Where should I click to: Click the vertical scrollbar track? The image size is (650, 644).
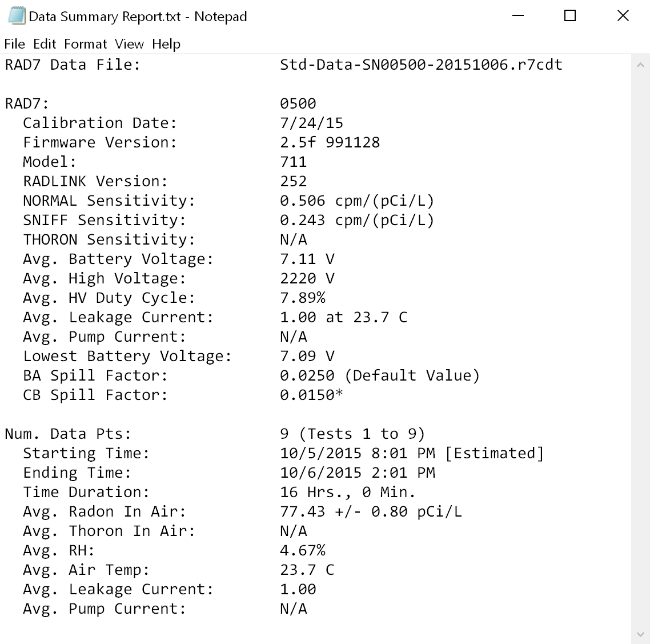pyautogui.click(x=640, y=343)
